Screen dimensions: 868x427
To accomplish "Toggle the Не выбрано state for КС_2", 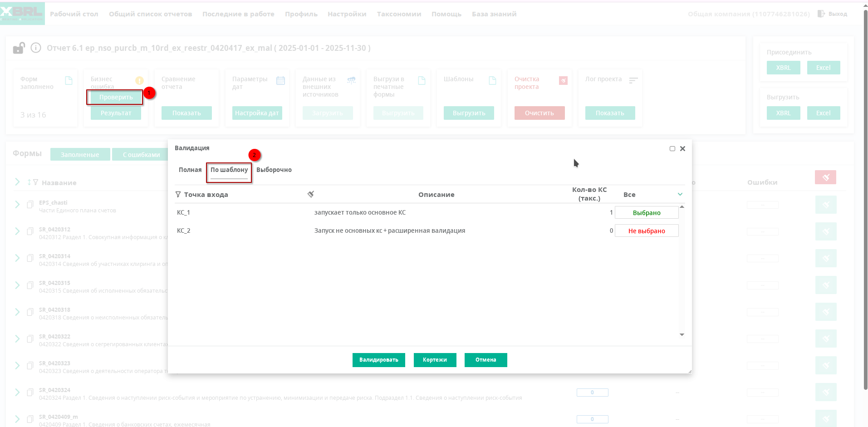I will (646, 231).
